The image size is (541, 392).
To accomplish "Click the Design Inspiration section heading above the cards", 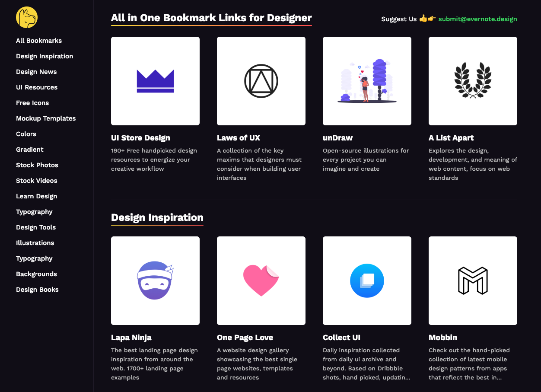I will coord(157,217).
